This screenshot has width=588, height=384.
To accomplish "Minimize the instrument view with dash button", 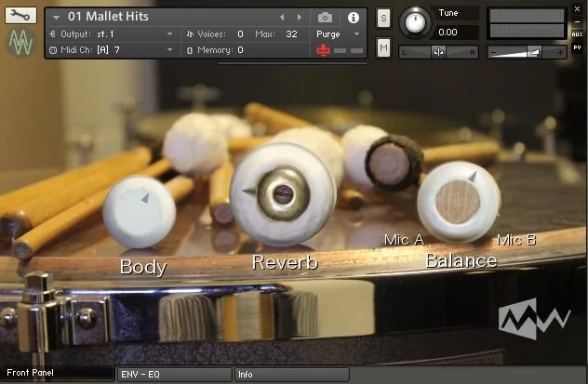I will [577, 21].
